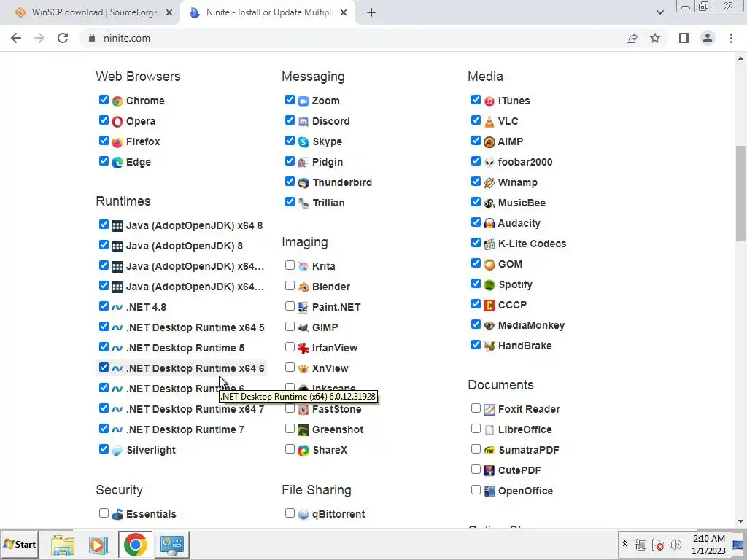
Task: Click the page vertical scrollbar thumb
Action: 740,193
